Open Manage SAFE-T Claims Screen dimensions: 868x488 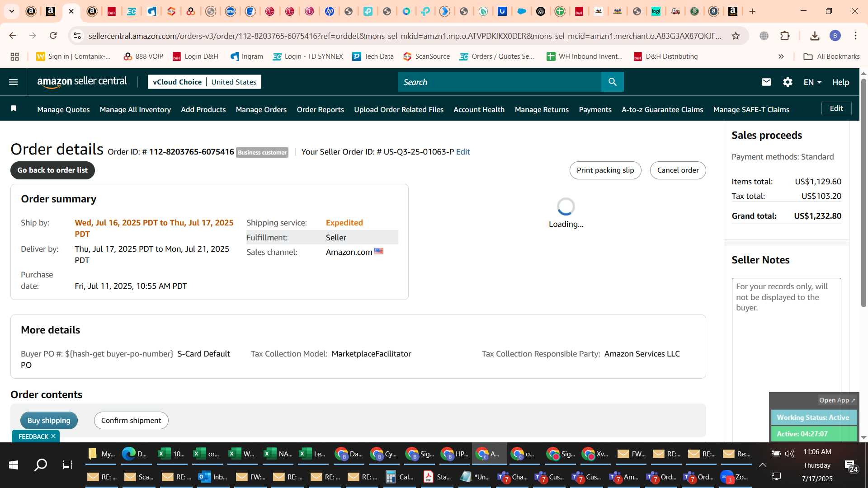pyautogui.click(x=751, y=109)
